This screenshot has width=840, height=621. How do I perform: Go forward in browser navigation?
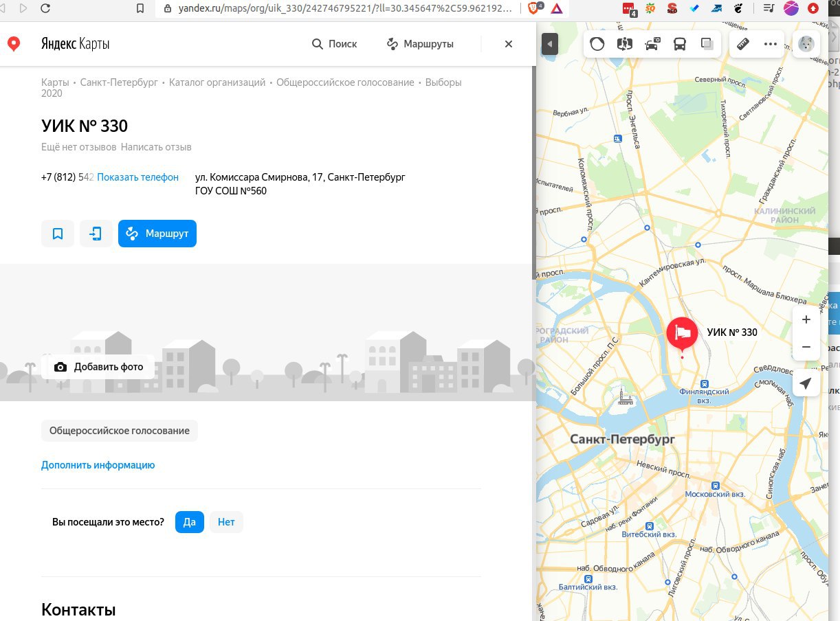coord(24,8)
